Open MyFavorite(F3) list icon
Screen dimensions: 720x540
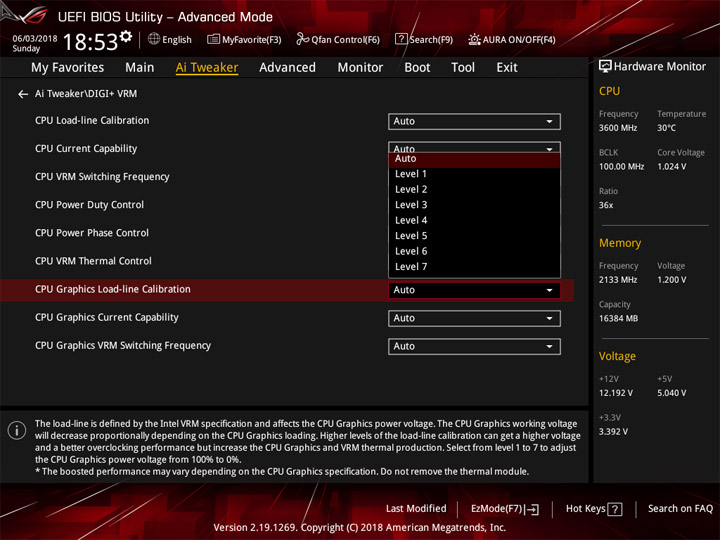[x=213, y=39]
